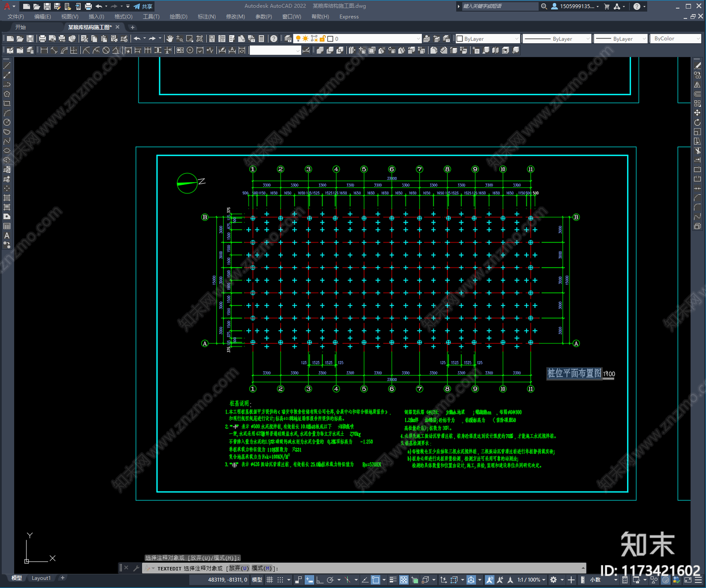The image size is (706, 588).
Task: Open the layer dropdown showing layer 0
Action: (358, 39)
